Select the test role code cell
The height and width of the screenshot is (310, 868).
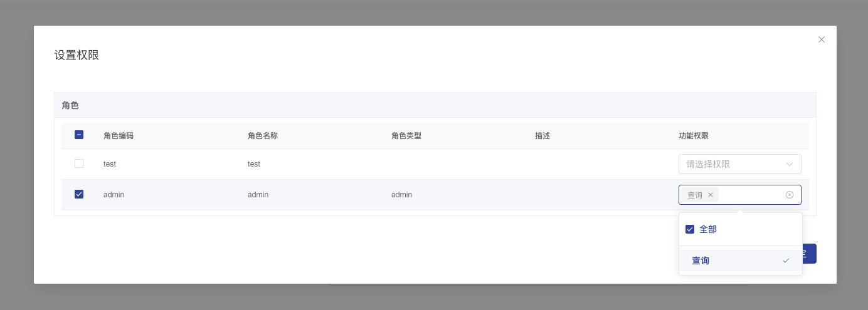(x=110, y=164)
